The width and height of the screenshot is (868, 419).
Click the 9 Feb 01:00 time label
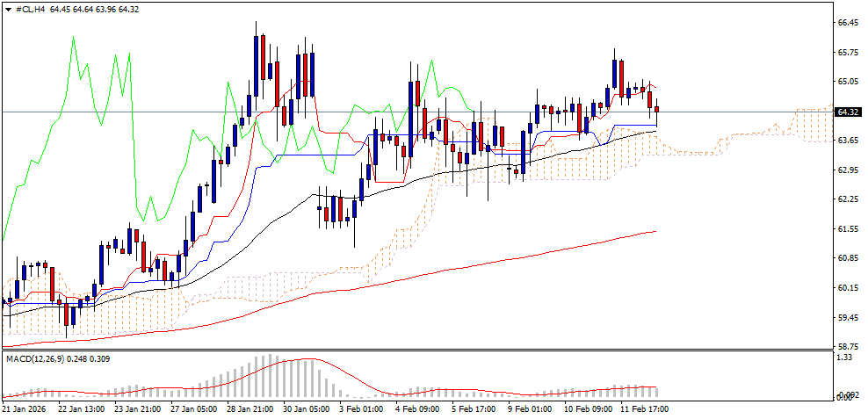532,409
